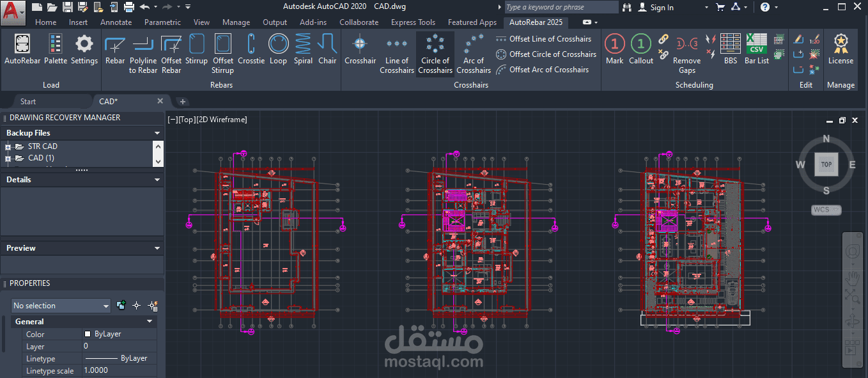Select the Chair rebar tool
The image size is (868, 378).
327,50
